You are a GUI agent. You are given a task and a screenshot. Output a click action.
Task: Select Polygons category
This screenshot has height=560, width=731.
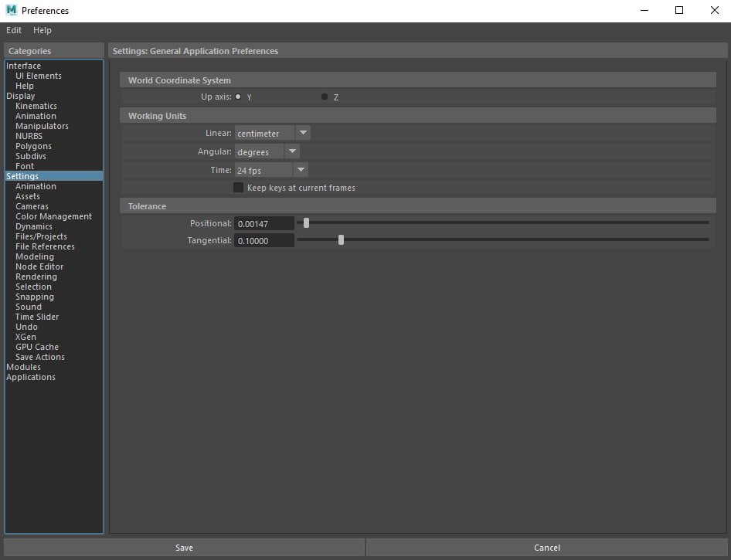click(x=33, y=146)
